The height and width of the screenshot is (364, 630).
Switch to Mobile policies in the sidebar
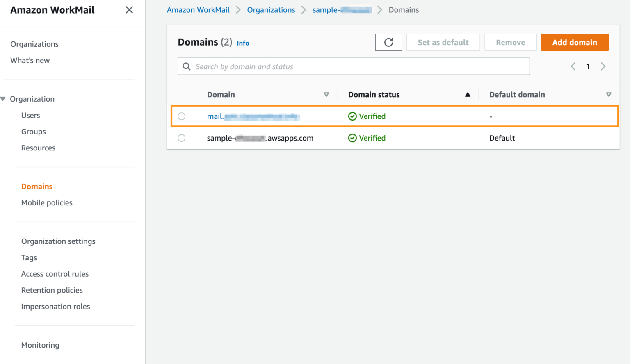[x=46, y=202]
